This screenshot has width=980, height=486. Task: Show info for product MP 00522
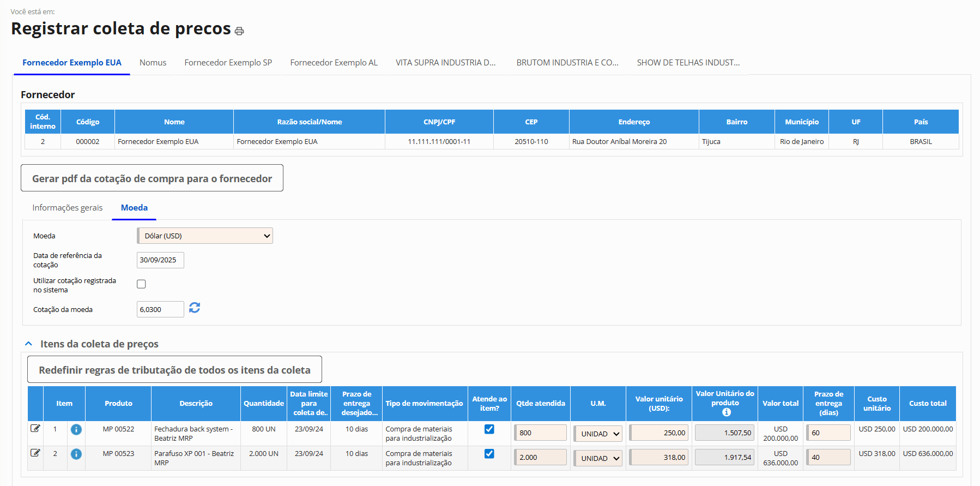point(76,430)
